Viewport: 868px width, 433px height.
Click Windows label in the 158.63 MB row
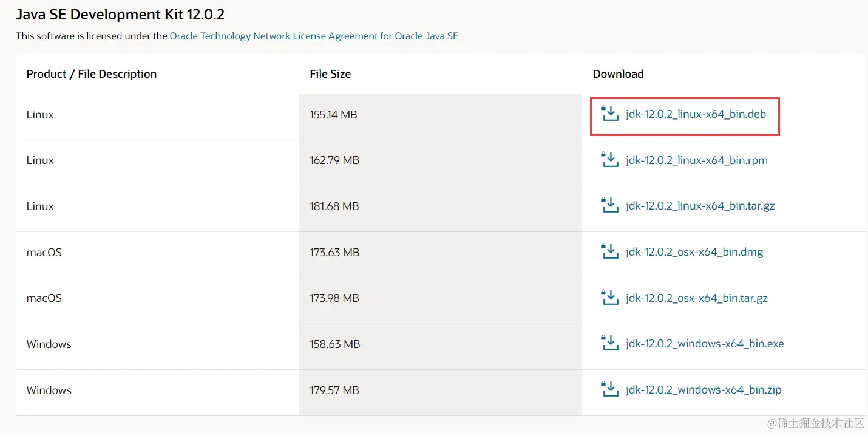coord(49,344)
